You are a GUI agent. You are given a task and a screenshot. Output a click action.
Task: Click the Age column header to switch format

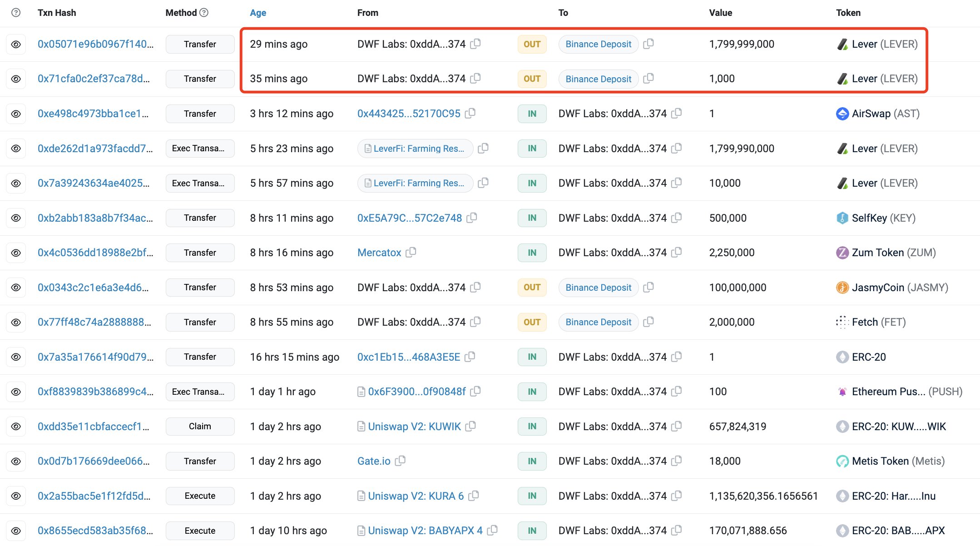click(x=258, y=13)
